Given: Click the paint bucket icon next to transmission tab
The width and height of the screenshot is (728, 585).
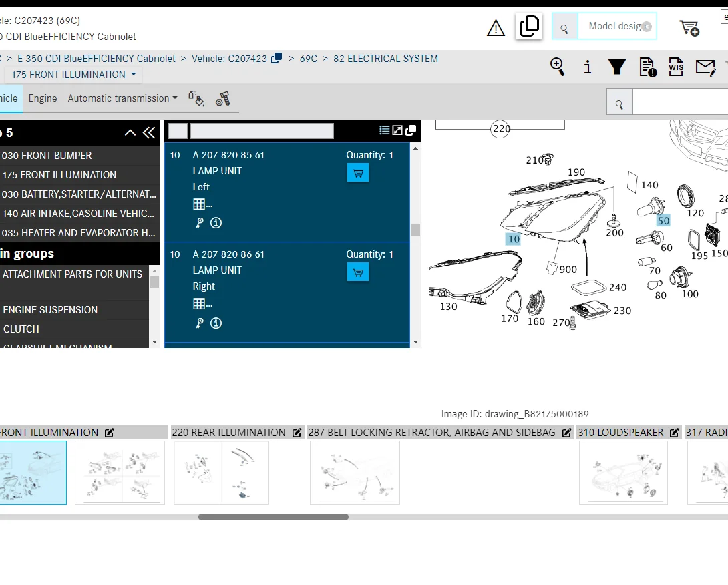Looking at the screenshot, I should tap(196, 98).
